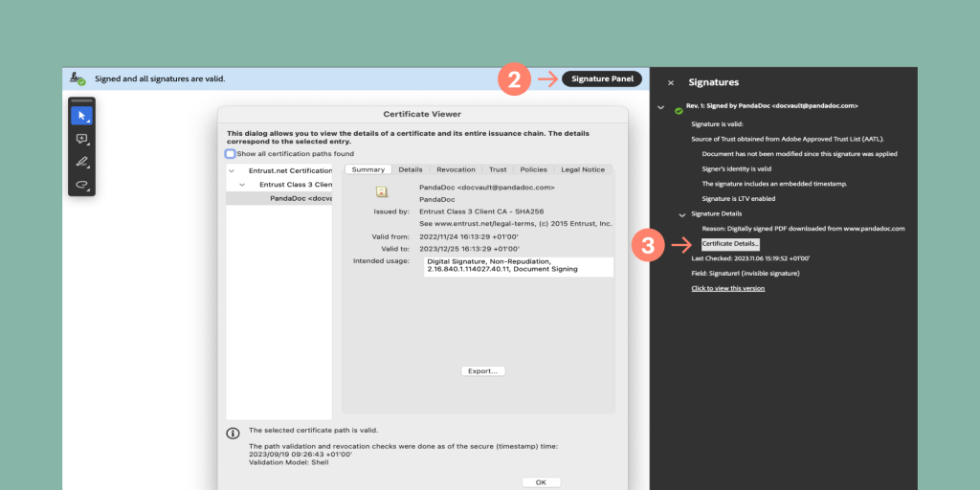Select the freehand draw loop tool
The width and height of the screenshot is (980, 490).
(x=82, y=184)
